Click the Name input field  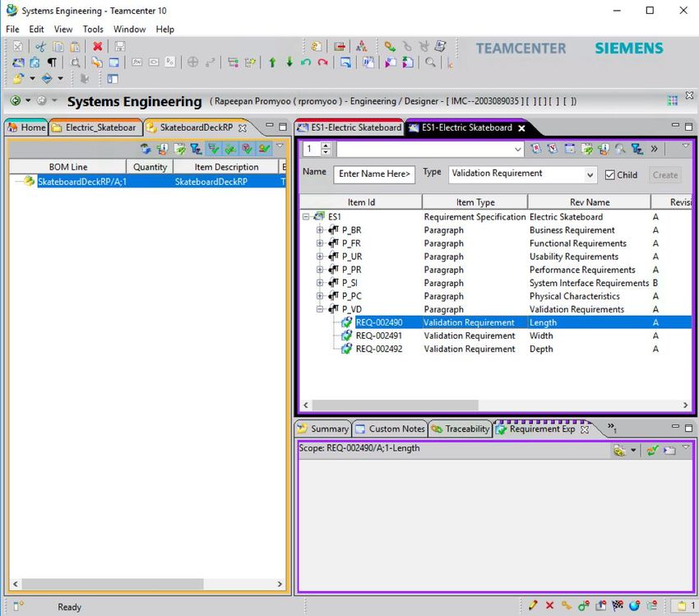(x=374, y=174)
